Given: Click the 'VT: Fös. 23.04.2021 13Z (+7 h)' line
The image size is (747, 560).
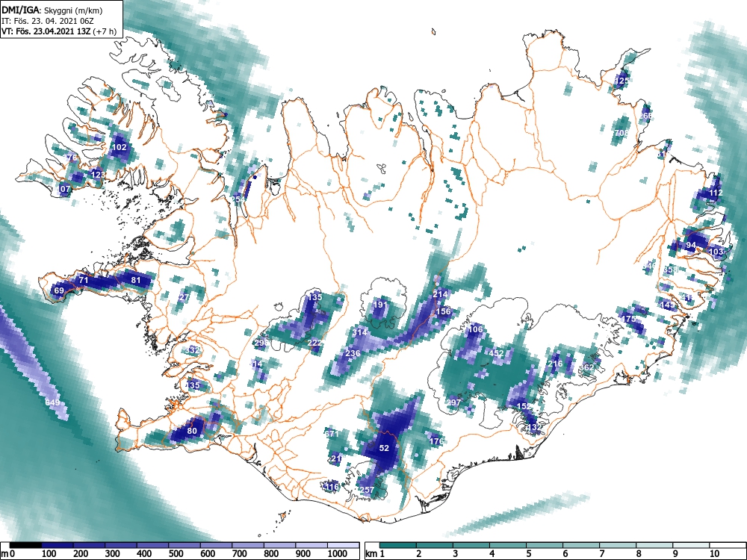Looking at the screenshot, I should tap(59, 32).
